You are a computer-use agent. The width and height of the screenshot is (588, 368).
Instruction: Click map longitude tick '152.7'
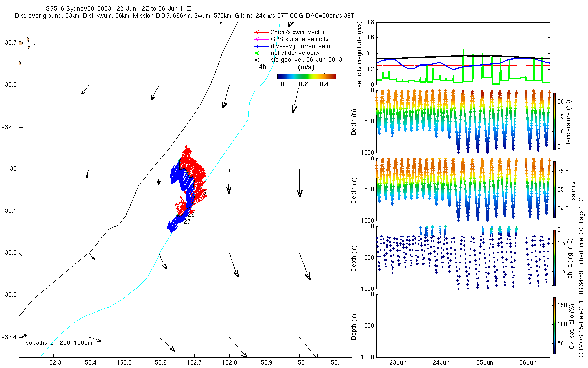pos(195,363)
